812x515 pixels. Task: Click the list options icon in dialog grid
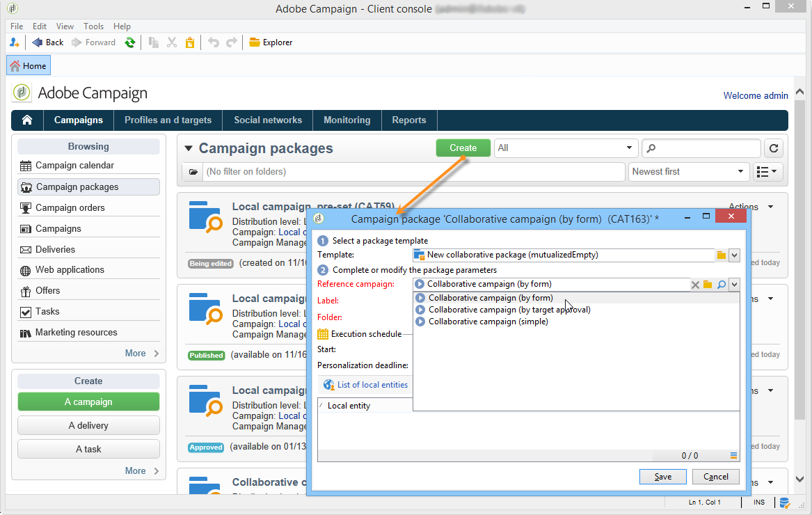[733, 456]
